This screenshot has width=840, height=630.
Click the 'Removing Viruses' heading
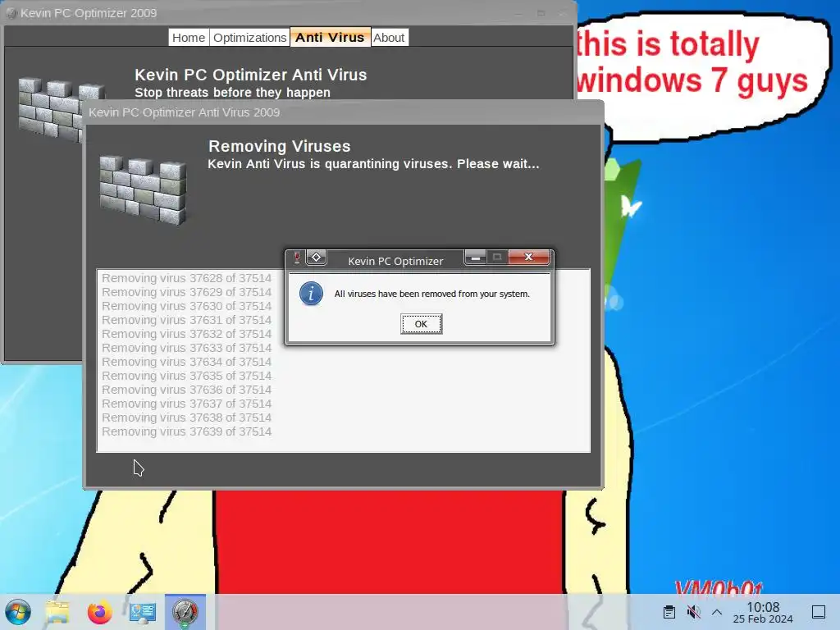point(280,146)
